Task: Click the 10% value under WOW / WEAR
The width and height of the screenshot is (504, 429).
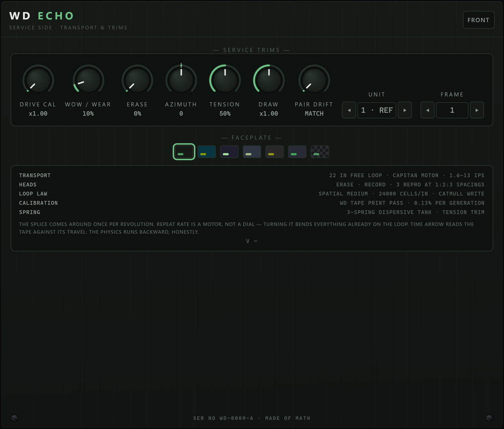Action: [88, 114]
